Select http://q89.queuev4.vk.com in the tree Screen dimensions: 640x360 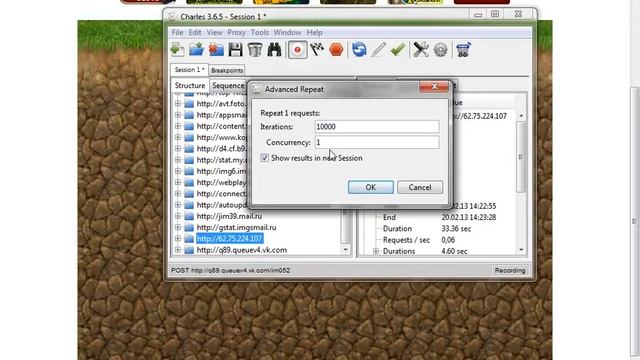tap(242, 250)
